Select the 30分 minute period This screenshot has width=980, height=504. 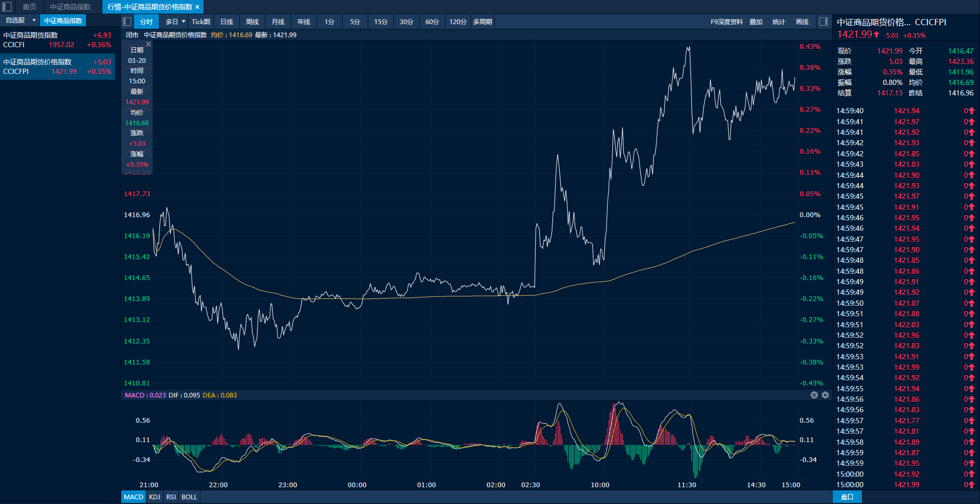pyautogui.click(x=407, y=22)
